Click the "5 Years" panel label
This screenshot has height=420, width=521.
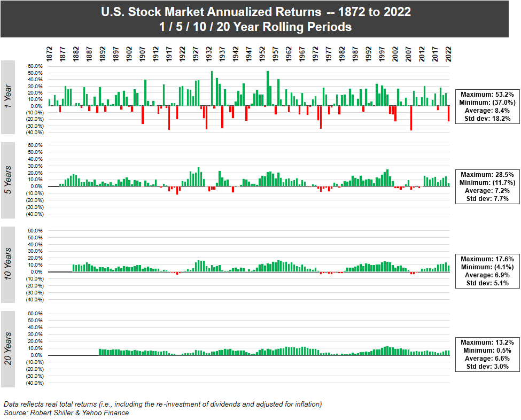(7, 179)
